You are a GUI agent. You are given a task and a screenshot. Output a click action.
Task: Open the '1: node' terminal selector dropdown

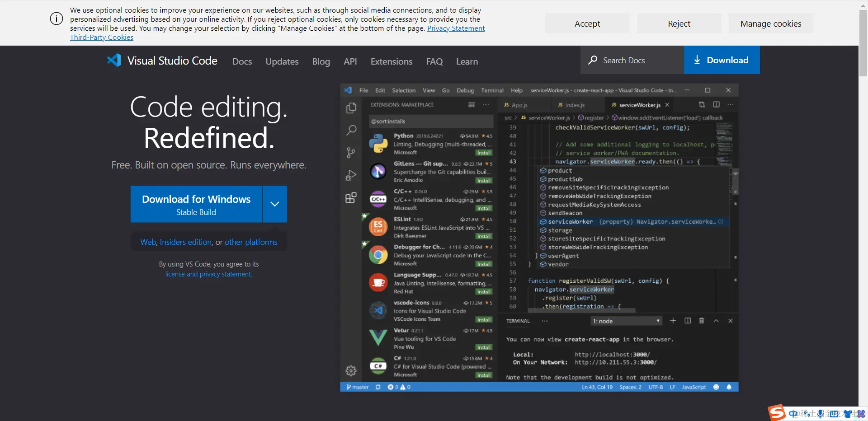click(x=627, y=321)
